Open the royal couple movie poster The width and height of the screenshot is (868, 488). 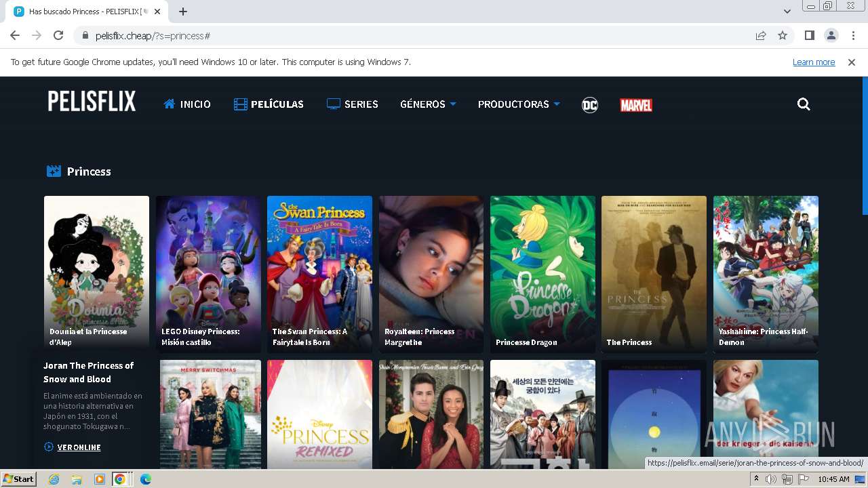pos(431,414)
